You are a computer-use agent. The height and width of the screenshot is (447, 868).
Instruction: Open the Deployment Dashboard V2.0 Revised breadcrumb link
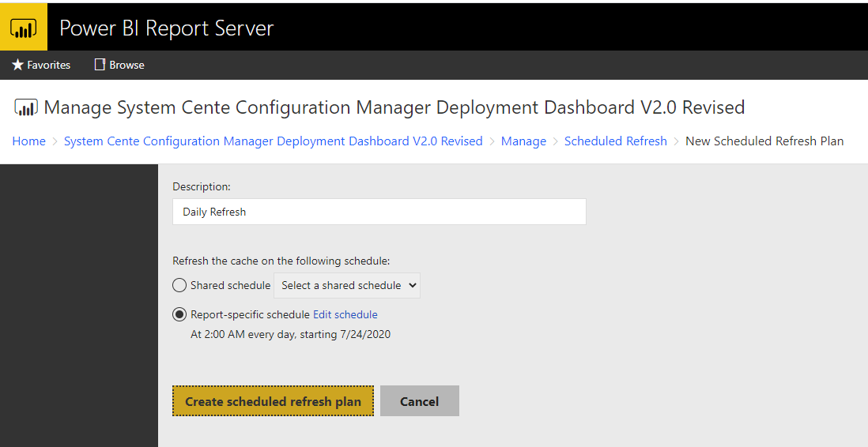click(x=273, y=141)
